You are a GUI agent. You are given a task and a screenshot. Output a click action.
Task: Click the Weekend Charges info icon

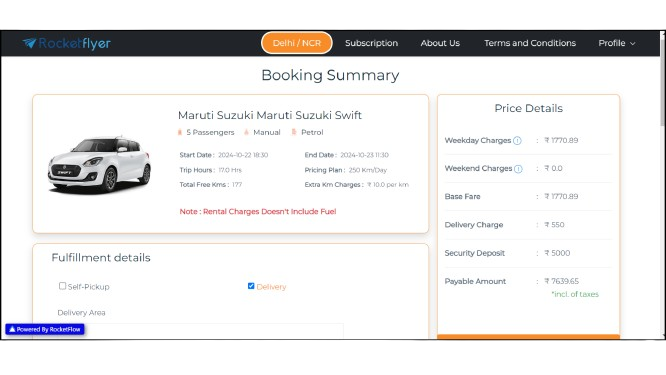pos(518,169)
